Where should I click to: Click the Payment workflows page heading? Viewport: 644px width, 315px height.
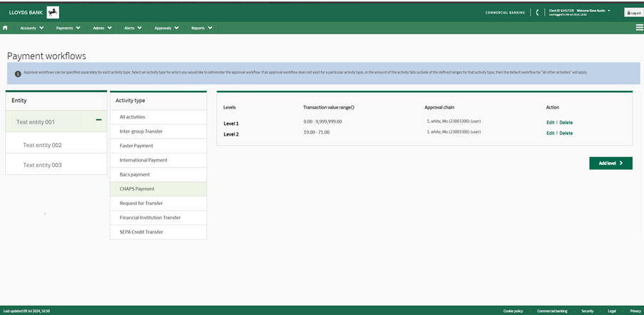point(46,56)
